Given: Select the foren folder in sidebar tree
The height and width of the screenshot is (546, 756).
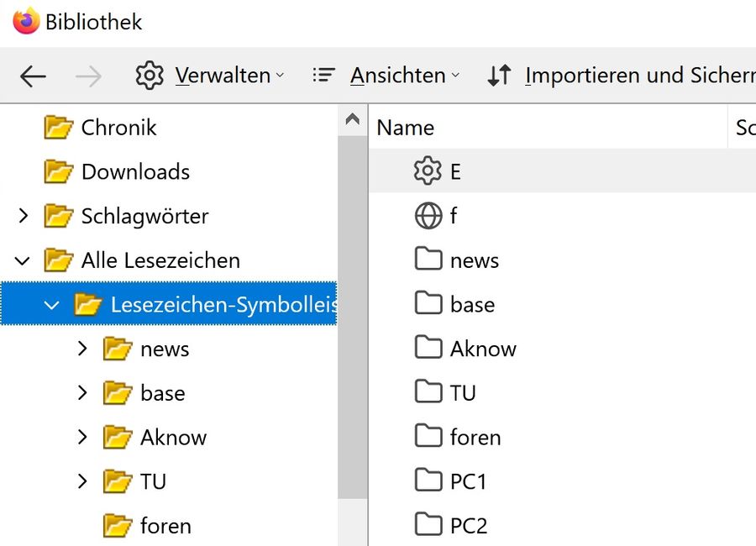Looking at the screenshot, I should pos(165,526).
